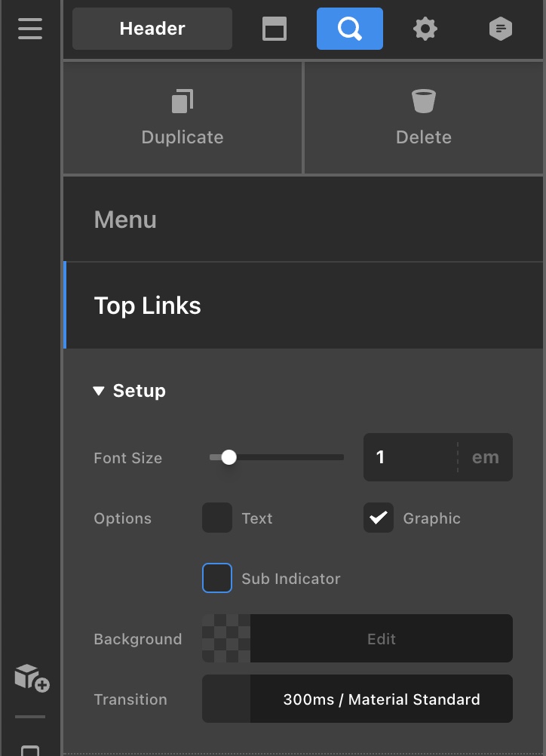Click the Font Size slider handle

click(229, 457)
